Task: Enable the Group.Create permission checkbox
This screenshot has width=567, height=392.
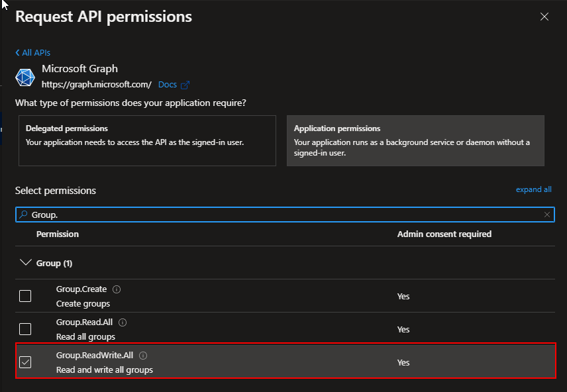Action: point(25,296)
